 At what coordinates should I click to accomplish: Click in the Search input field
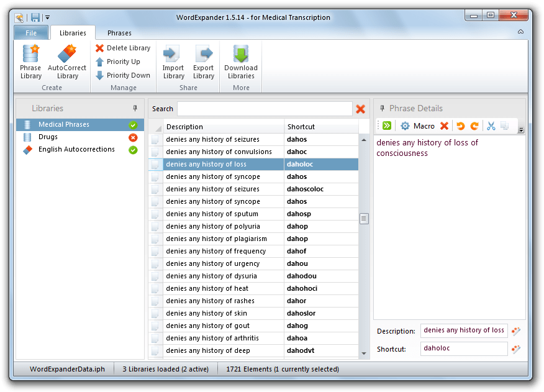(265, 109)
